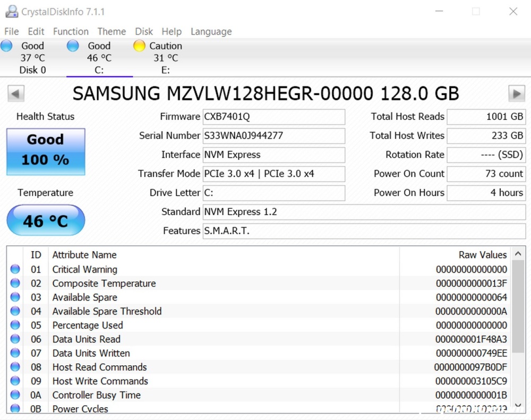Click the status orb for Data Units Written

pos(15,353)
